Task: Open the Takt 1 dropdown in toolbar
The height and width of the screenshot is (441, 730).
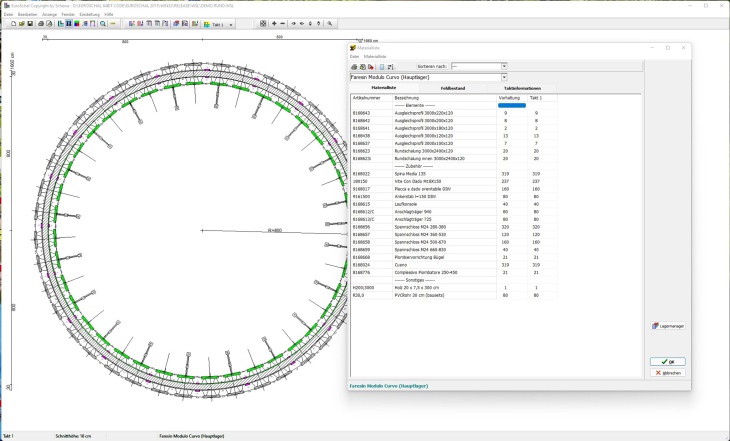Action: coord(229,23)
